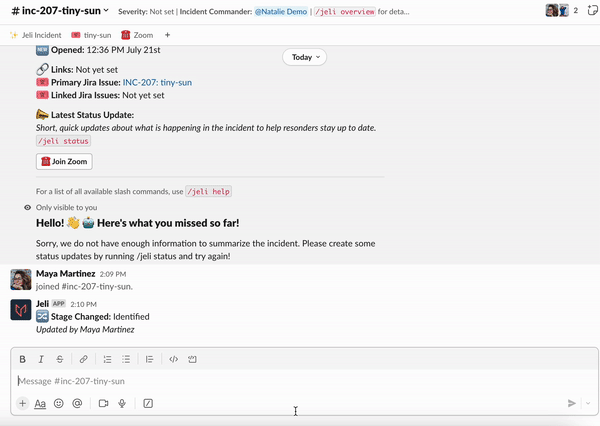The height and width of the screenshot is (426, 600).
Task: Open the INC-207: tiny-sun Jira link
Action: click(157, 83)
